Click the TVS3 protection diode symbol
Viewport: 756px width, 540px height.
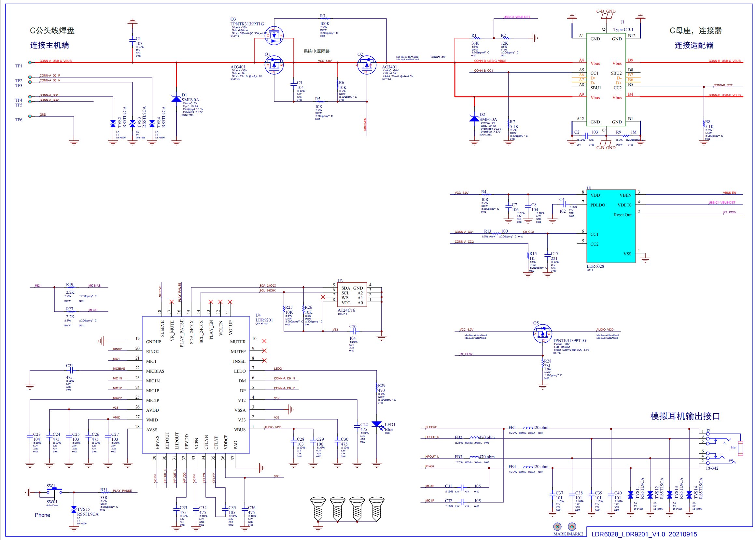[x=132, y=124]
